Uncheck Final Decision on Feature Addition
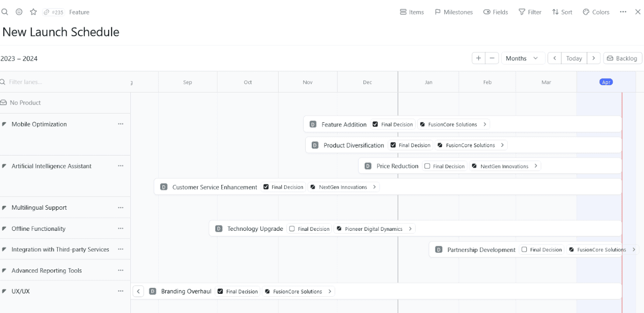Viewport: 644px width, 313px height. click(x=375, y=125)
